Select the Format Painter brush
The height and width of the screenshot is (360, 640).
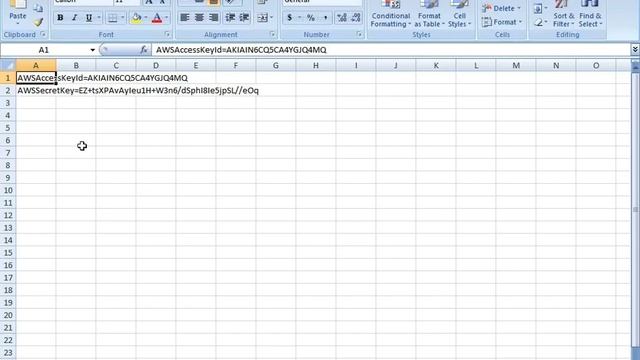pyautogui.click(x=38, y=22)
